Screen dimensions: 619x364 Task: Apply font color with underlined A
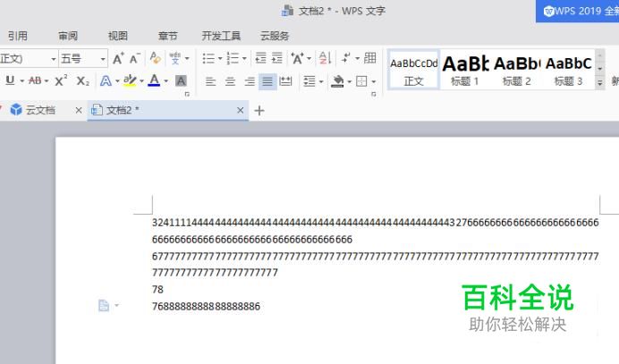154,80
